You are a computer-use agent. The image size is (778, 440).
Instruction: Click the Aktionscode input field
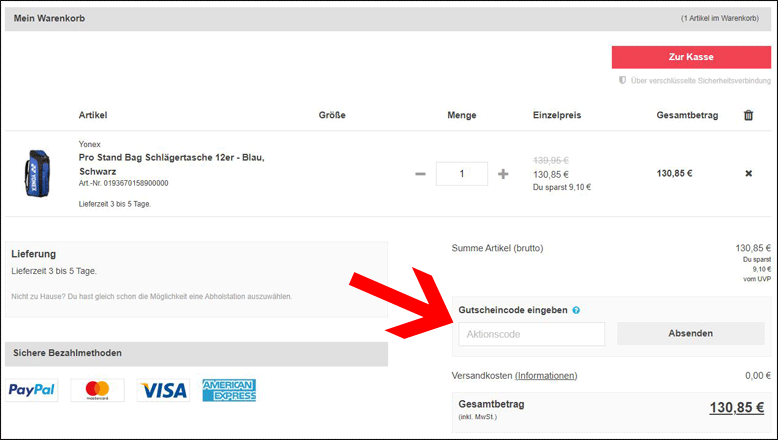coord(531,334)
